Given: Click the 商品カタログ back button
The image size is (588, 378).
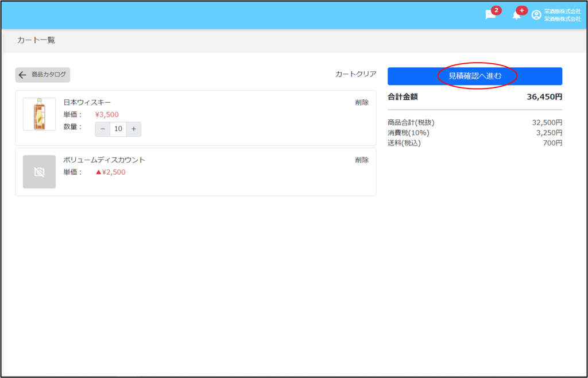Looking at the screenshot, I should (42, 75).
